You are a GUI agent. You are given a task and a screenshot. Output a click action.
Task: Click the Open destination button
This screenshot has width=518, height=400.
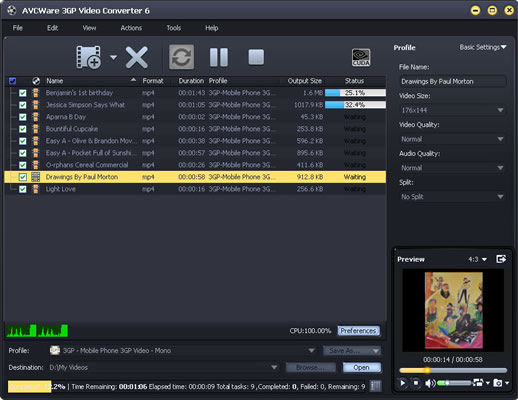(x=361, y=367)
